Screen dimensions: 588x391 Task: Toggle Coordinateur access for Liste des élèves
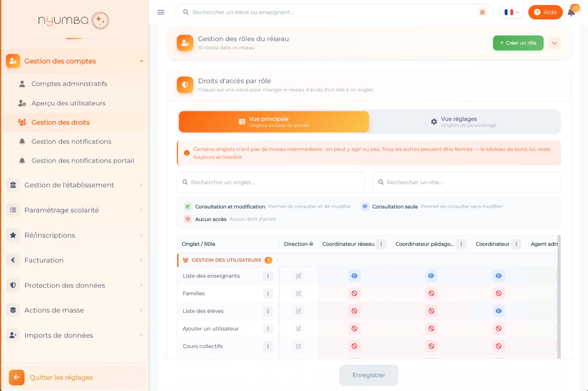(499, 311)
